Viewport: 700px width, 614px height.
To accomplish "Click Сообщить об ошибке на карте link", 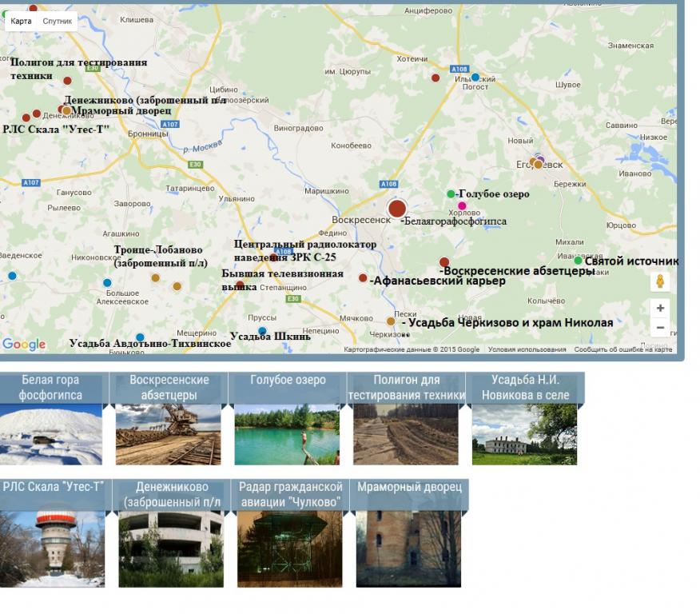I will (x=623, y=349).
